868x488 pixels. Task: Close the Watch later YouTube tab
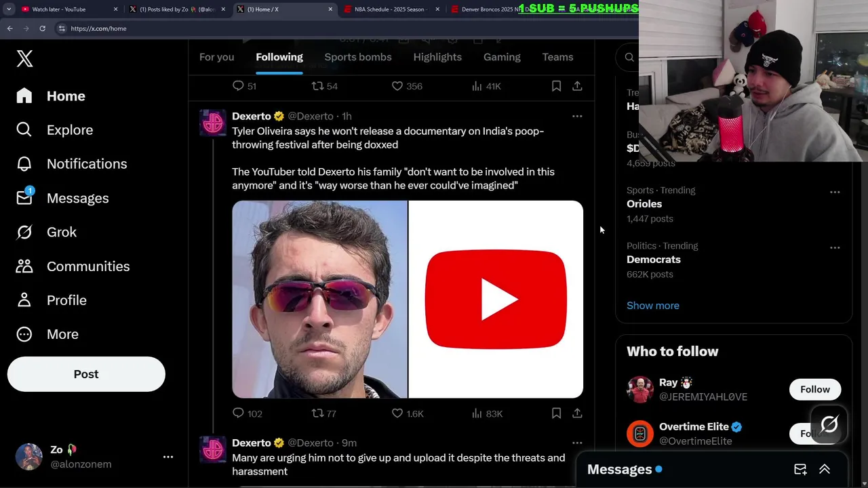pos(115,9)
